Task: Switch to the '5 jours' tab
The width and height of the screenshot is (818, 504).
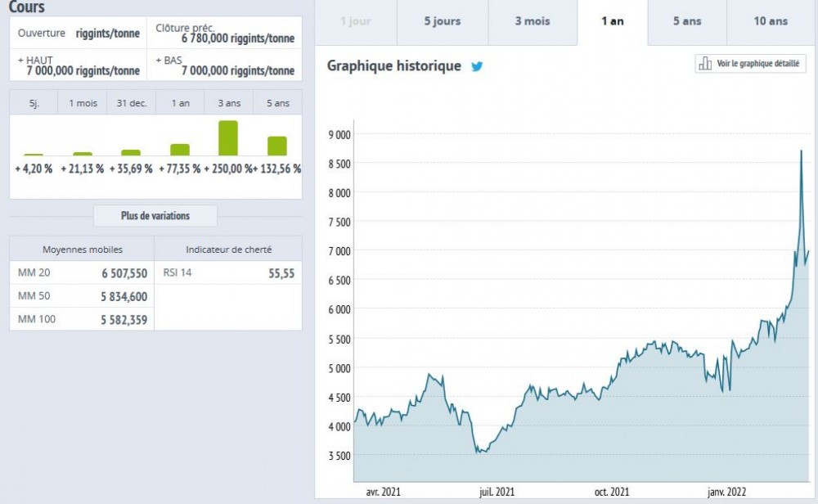Action: pos(443,21)
